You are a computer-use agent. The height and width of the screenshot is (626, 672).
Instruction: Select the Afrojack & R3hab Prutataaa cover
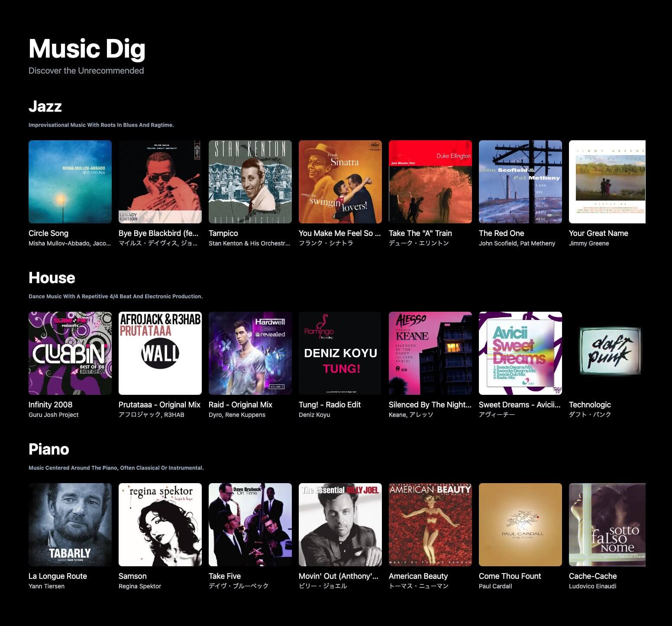[160, 353]
